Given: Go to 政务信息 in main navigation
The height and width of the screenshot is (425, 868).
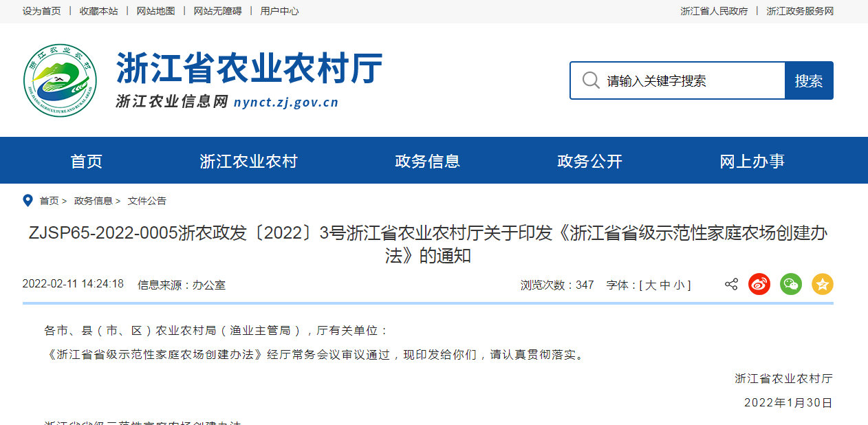Looking at the screenshot, I should 427,161.
